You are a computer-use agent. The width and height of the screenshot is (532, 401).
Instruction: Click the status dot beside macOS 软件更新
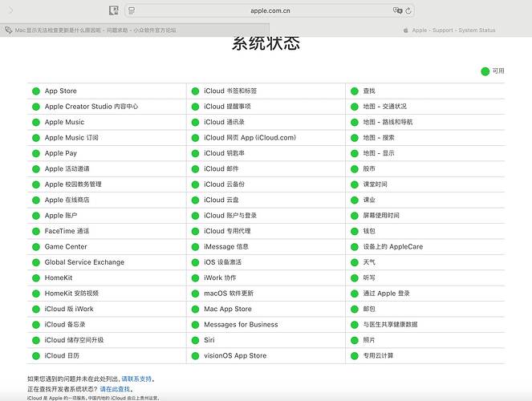[x=195, y=294]
